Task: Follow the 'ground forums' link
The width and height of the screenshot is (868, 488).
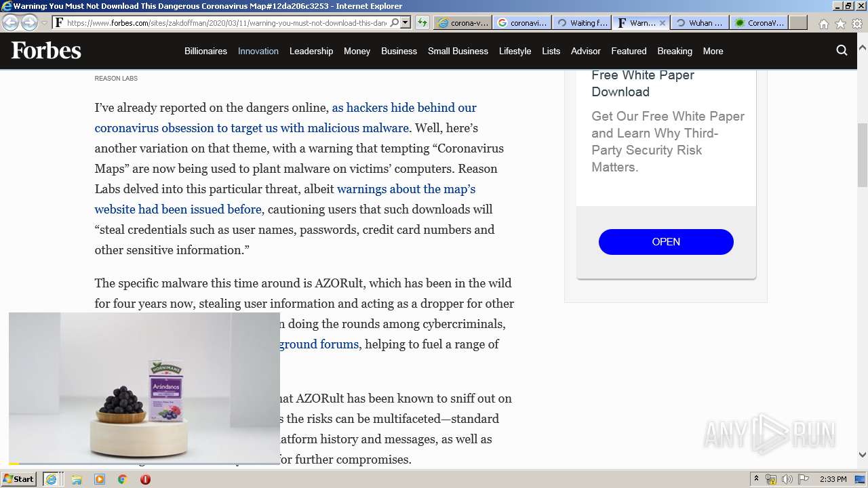Action: pyautogui.click(x=319, y=344)
